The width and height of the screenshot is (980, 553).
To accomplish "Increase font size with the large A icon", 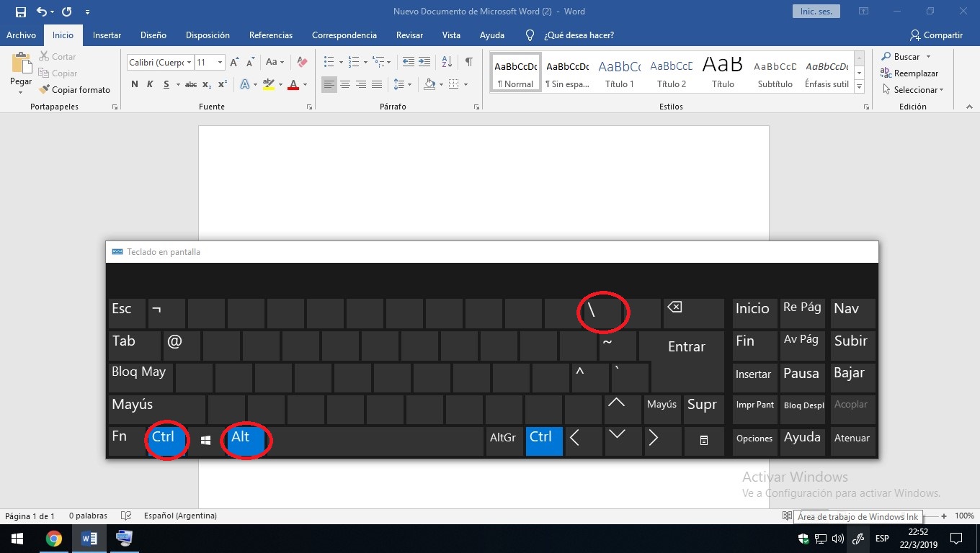I will click(234, 63).
